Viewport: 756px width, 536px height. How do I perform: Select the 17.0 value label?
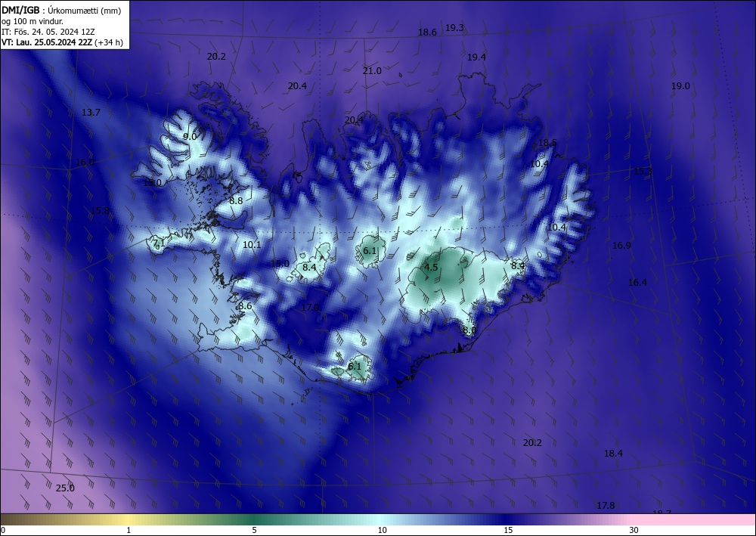click(310, 308)
